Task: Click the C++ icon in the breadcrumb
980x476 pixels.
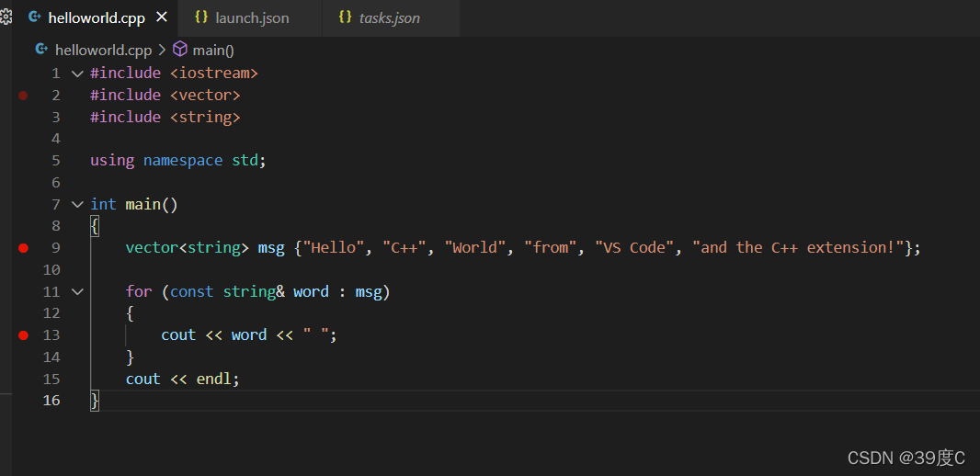Action: coord(42,50)
